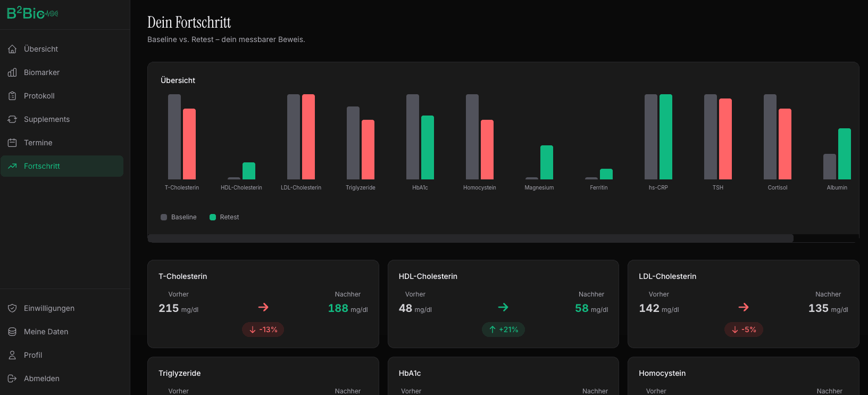The height and width of the screenshot is (395, 868).
Task: Click the calendar icon for Termine
Action: [x=12, y=143]
